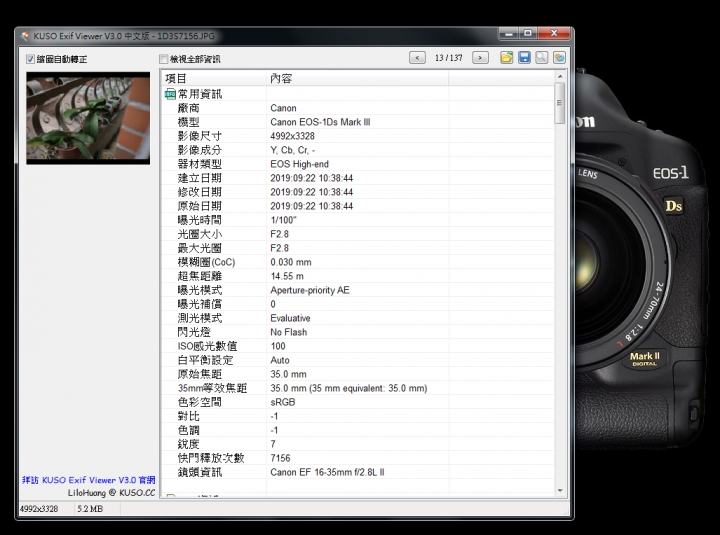Image resolution: width=720 pixels, height=535 pixels.
Task: Click the vertical scrollbar thumb
Action: 560,103
